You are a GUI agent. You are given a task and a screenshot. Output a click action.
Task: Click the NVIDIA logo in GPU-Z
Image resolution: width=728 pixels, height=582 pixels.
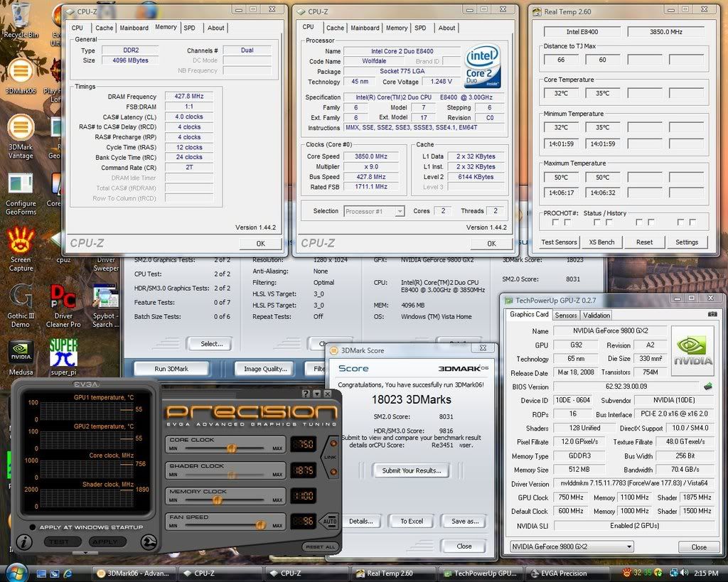(692, 351)
